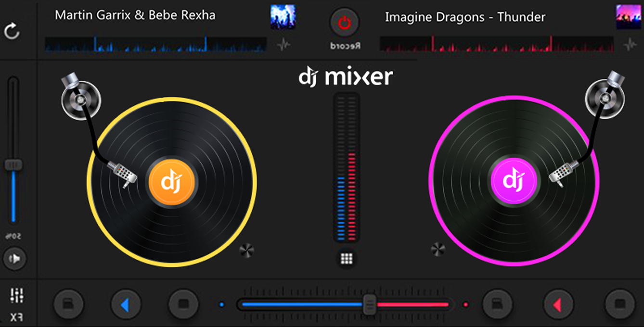Click the yellow-ringed left turntable disc

(x=172, y=182)
